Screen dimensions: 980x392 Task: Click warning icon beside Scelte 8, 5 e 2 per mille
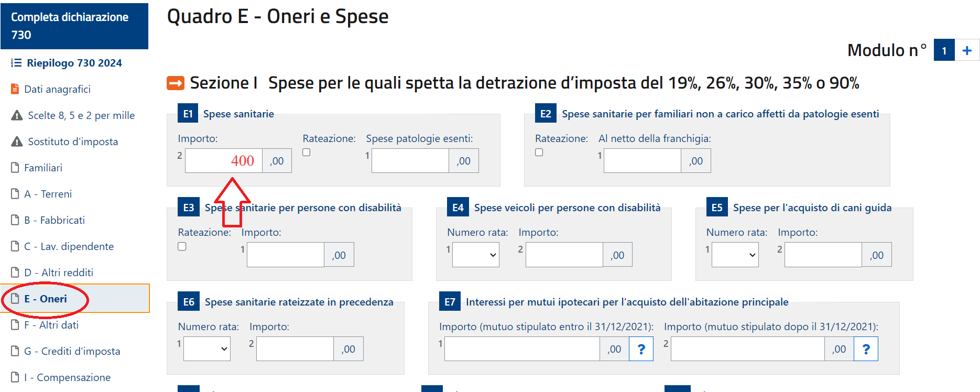coord(17,115)
